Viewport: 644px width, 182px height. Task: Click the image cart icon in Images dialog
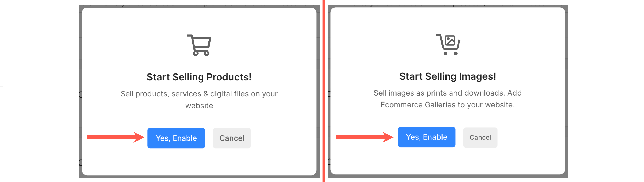pyautogui.click(x=448, y=45)
